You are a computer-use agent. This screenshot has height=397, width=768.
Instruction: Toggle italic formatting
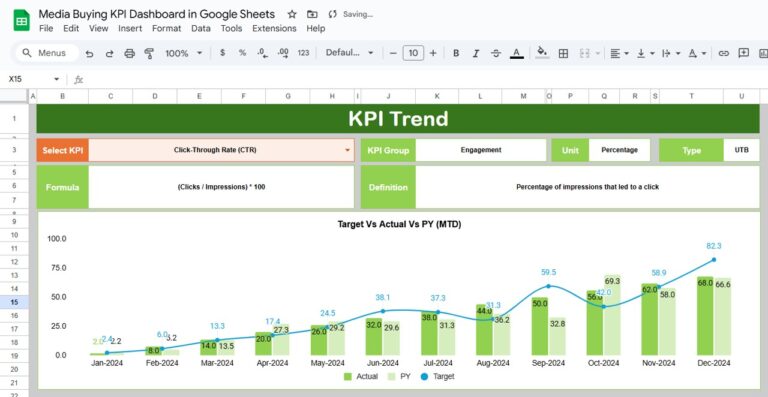476,53
